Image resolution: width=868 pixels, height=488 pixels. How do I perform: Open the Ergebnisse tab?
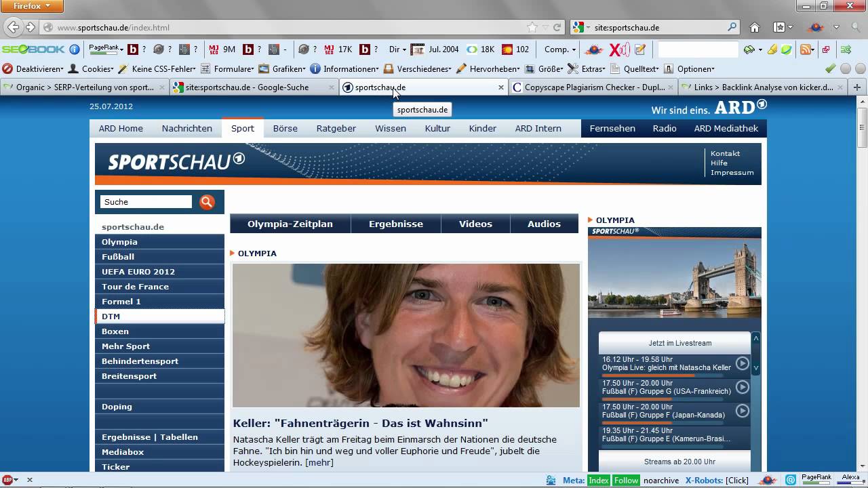(x=396, y=224)
